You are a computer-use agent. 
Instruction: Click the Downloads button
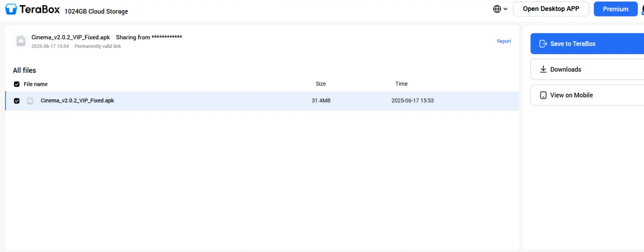click(587, 70)
